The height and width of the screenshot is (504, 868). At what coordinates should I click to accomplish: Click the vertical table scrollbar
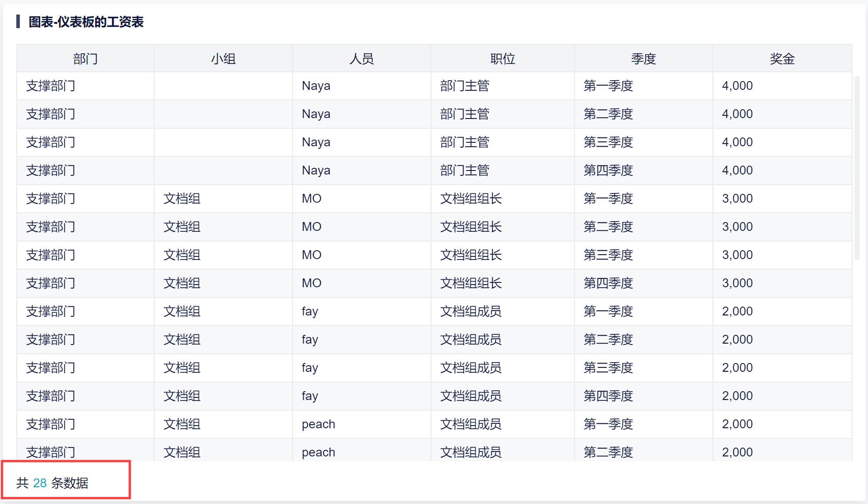857,167
